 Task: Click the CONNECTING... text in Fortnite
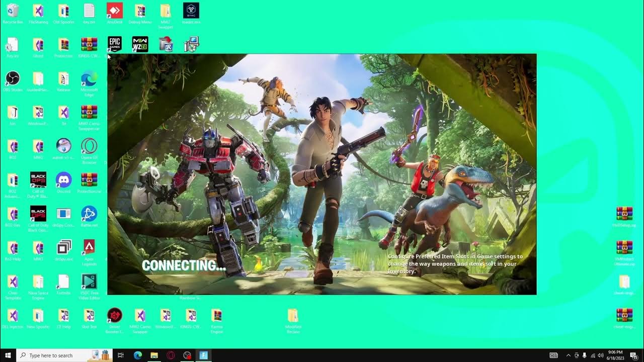tap(184, 265)
